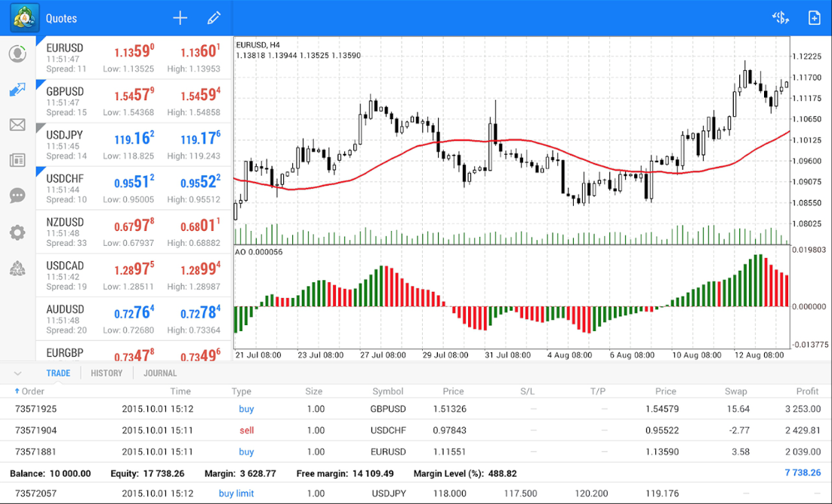This screenshot has width=832, height=504.
Task: Create new order with top-right document icon
Action: [814, 18]
